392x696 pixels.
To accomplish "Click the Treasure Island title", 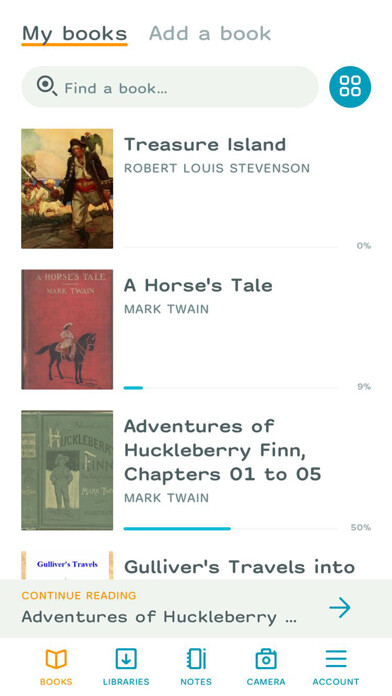I will pos(205,145).
